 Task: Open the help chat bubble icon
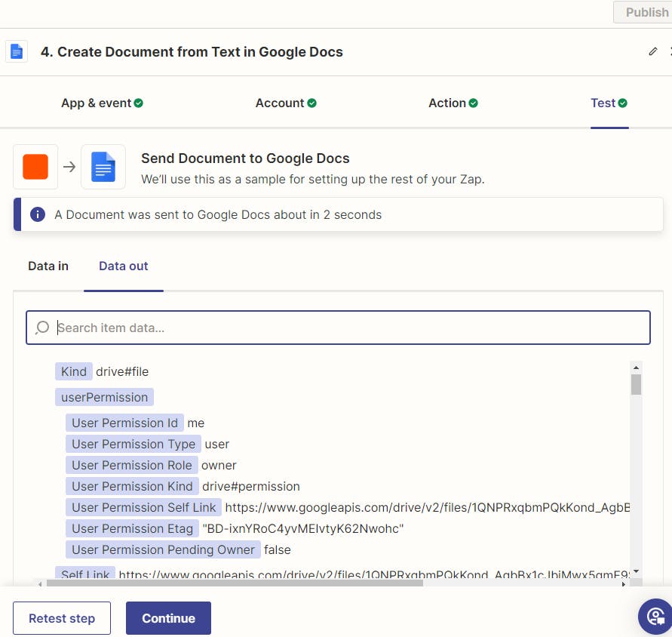[655, 615]
